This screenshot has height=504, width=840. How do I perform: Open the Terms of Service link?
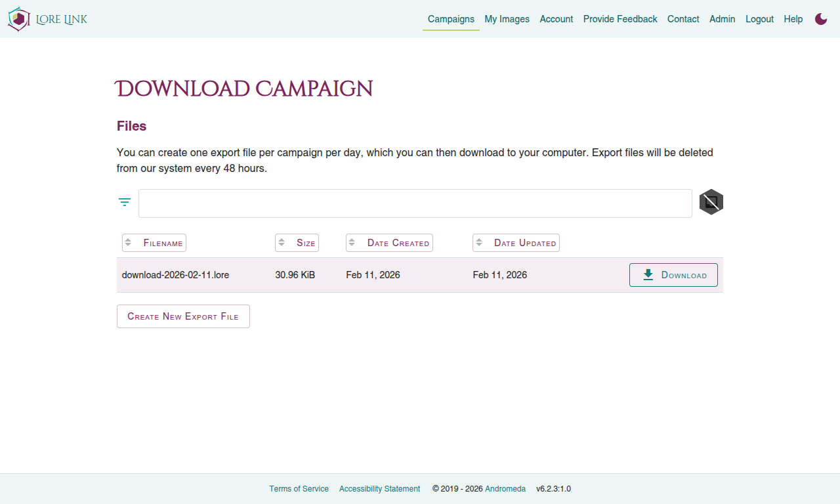point(299,488)
